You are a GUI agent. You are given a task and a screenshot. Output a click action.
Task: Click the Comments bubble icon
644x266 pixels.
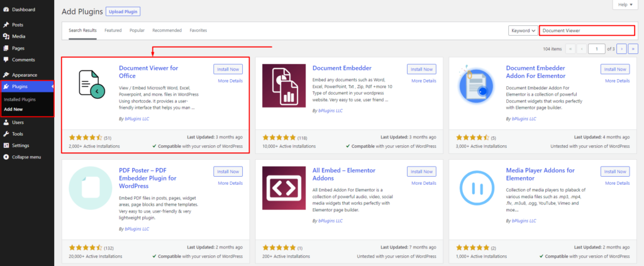coord(6,60)
